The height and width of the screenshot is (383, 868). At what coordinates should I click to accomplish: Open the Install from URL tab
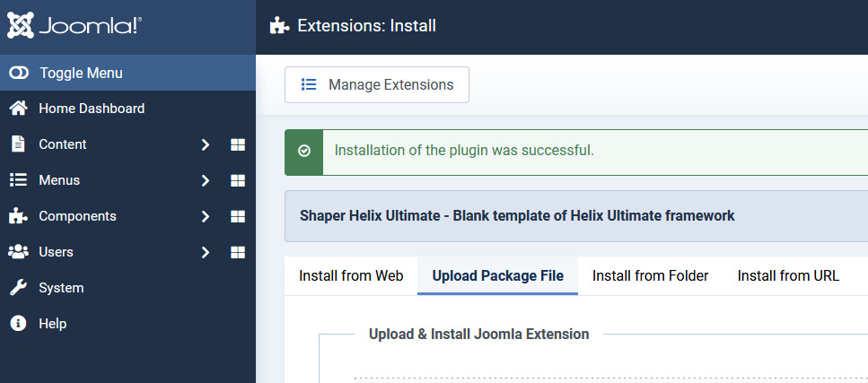(x=788, y=276)
